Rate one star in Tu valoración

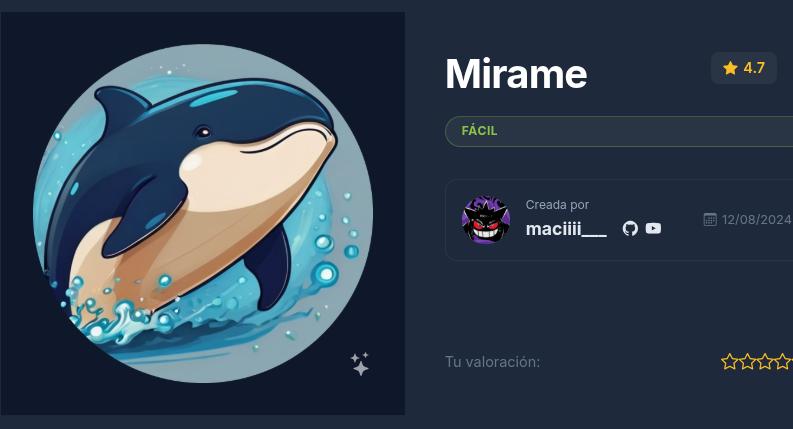pos(729,362)
